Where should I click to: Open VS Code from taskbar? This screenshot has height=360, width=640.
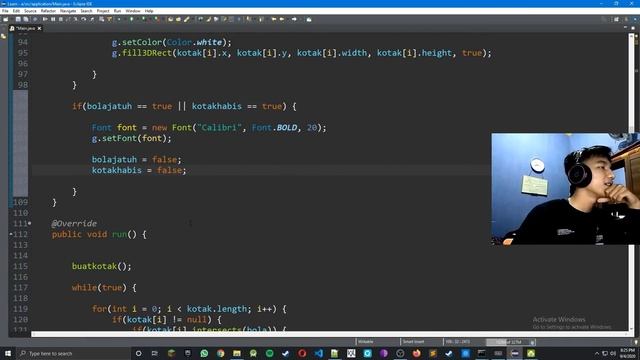[x=318, y=353]
